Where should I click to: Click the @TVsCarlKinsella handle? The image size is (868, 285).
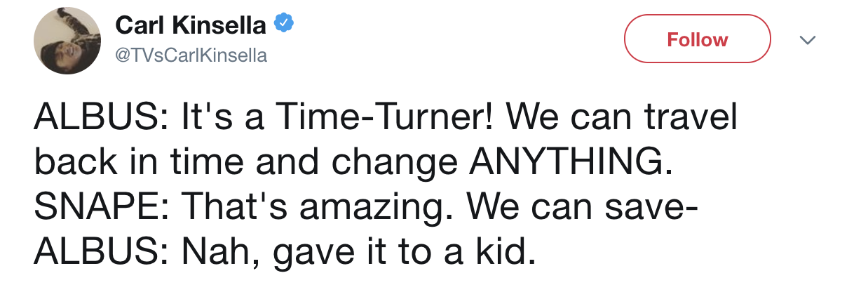point(191,55)
